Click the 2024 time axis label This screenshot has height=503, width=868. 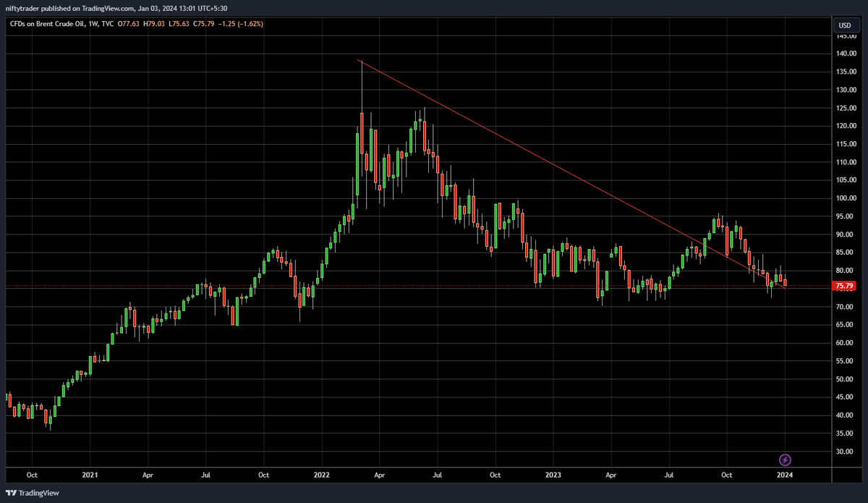pos(783,475)
